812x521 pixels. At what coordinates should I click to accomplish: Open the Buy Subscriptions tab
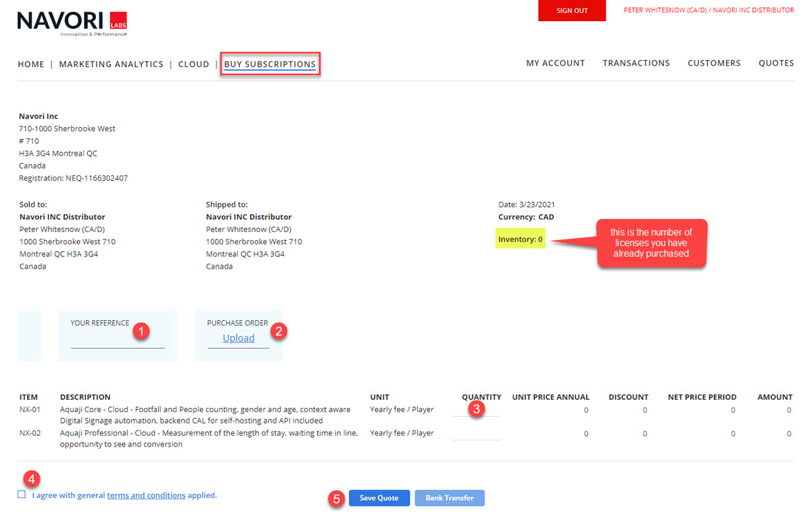click(x=270, y=64)
